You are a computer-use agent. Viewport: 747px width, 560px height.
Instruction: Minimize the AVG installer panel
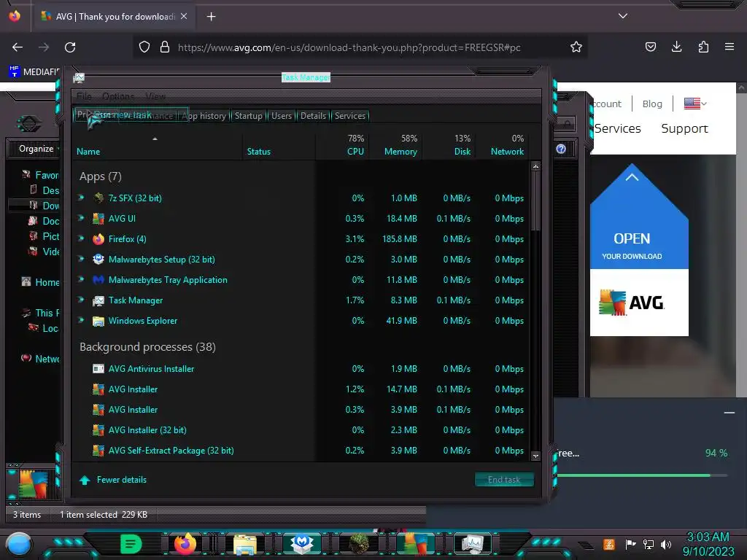tap(729, 413)
